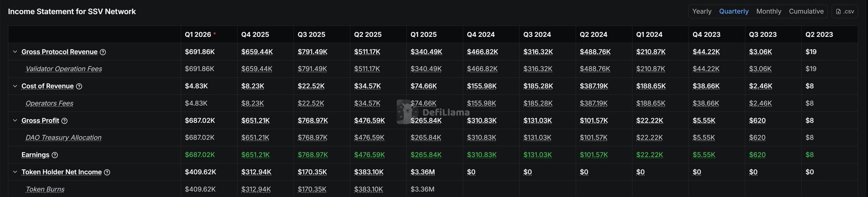Click the Token Burns row label
Screen dimensions: 868x197
pyautogui.click(x=45, y=189)
